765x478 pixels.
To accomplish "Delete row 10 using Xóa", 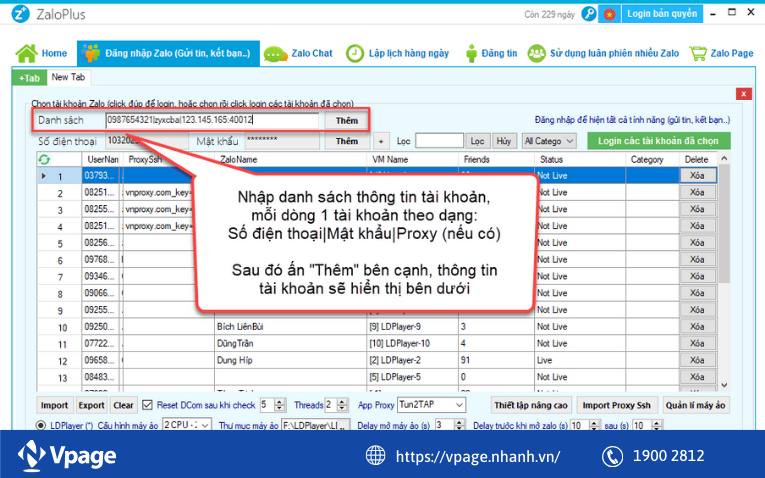I will (x=697, y=327).
